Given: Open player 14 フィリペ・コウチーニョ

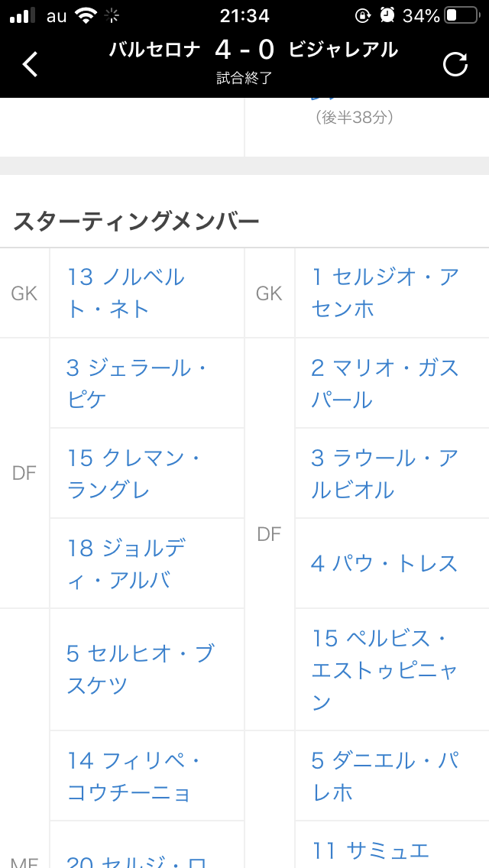Looking at the screenshot, I should click(134, 776).
